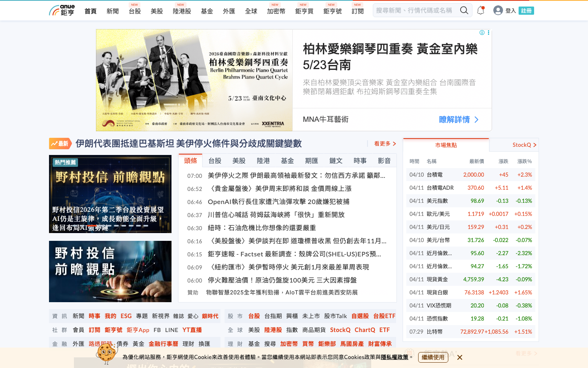Click the StockQ link in 全球 row
This screenshot has width=588, height=368.
click(x=340, y=330)
